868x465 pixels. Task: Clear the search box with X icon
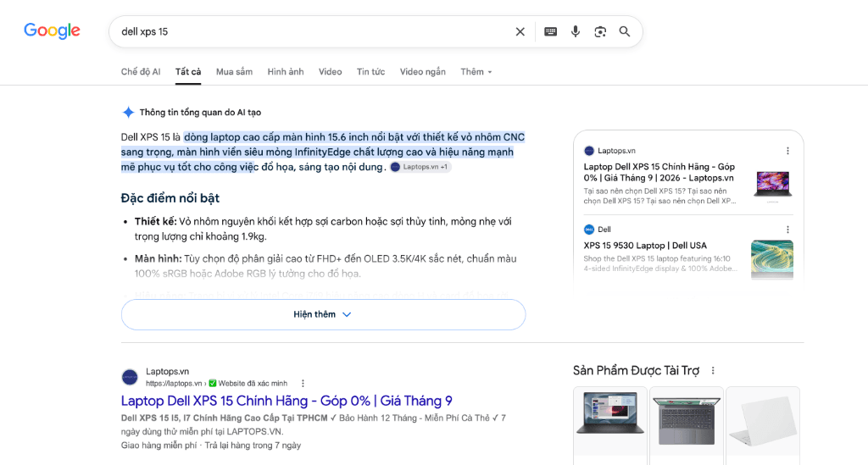coord(520,31)
